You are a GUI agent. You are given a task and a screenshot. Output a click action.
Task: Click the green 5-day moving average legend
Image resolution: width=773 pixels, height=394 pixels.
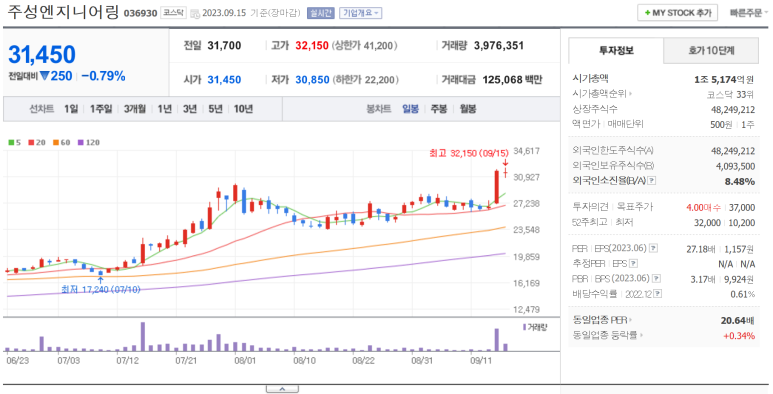pyautogui.click(x=15, y=143)
